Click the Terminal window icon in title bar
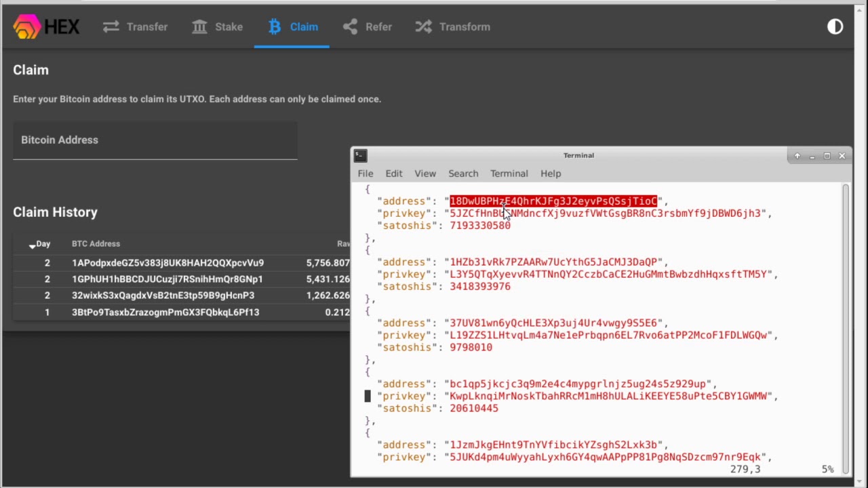Viewport: 868px width, 488px height. coord(360,156)
